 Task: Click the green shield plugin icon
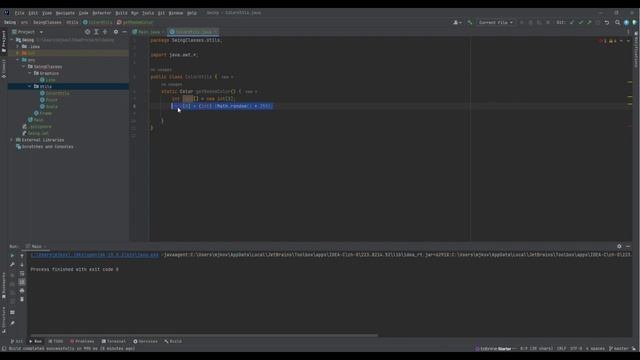coord(634,22)
